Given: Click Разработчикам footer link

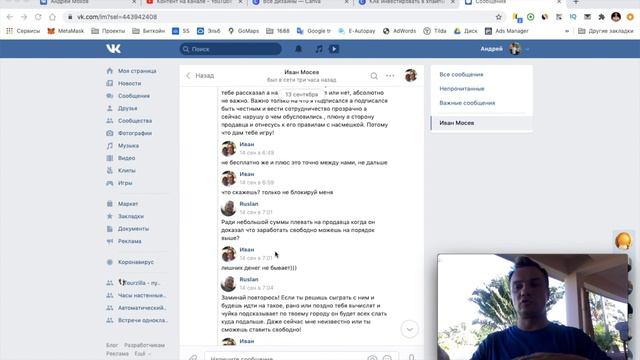Looking at the screenshot, I should point(144,345).
